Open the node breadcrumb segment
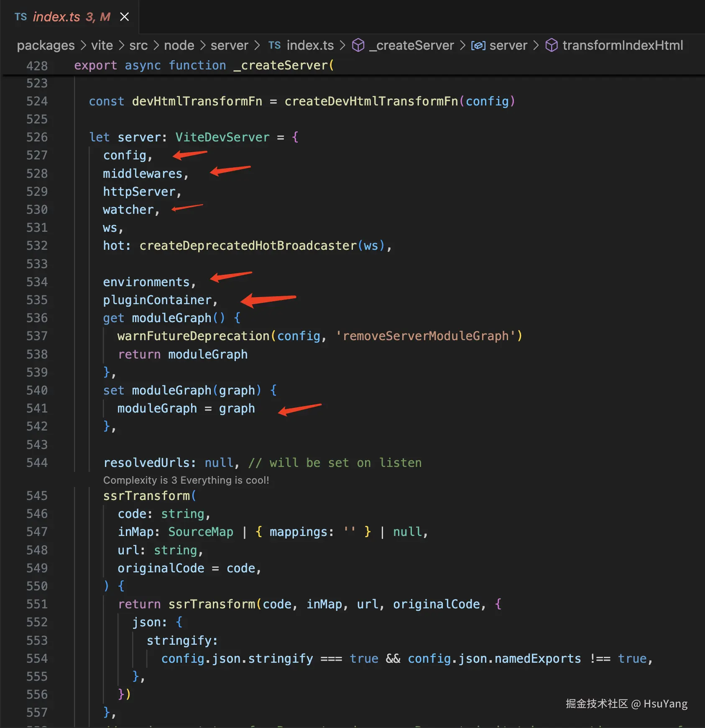 (179, 45)
